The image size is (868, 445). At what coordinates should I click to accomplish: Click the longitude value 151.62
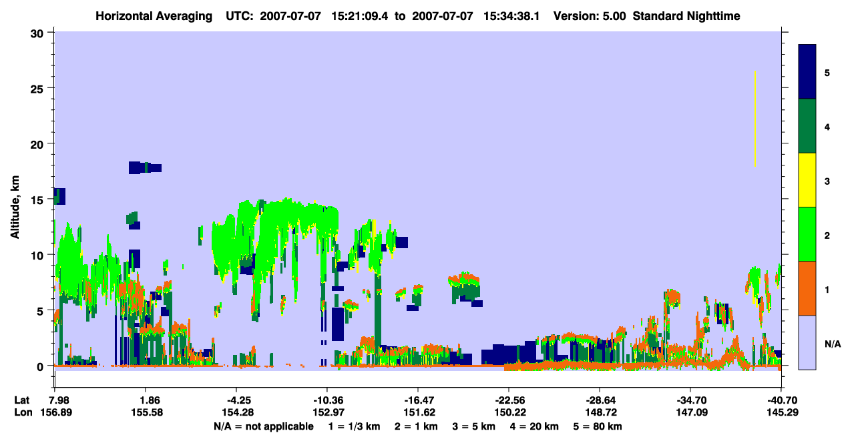(419, 412)
